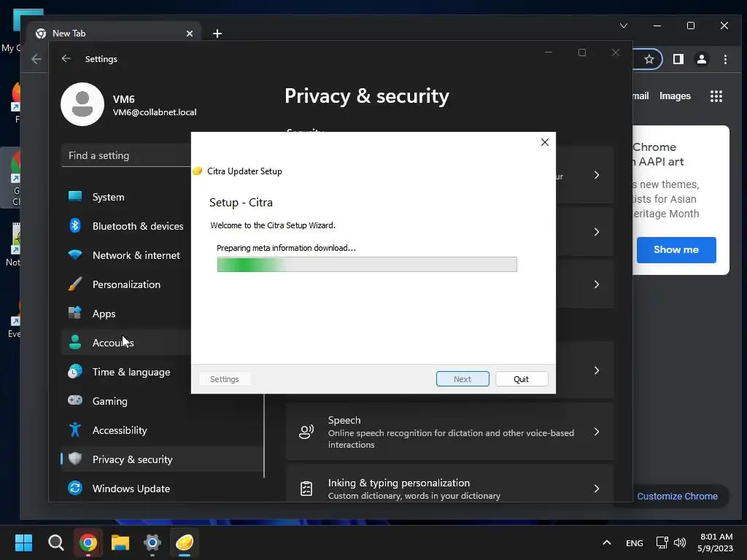The width and height of the screenshot is (747, 560).
Task: Close the New Tab tab in Chrome
Action: click(x=190, y=34)
